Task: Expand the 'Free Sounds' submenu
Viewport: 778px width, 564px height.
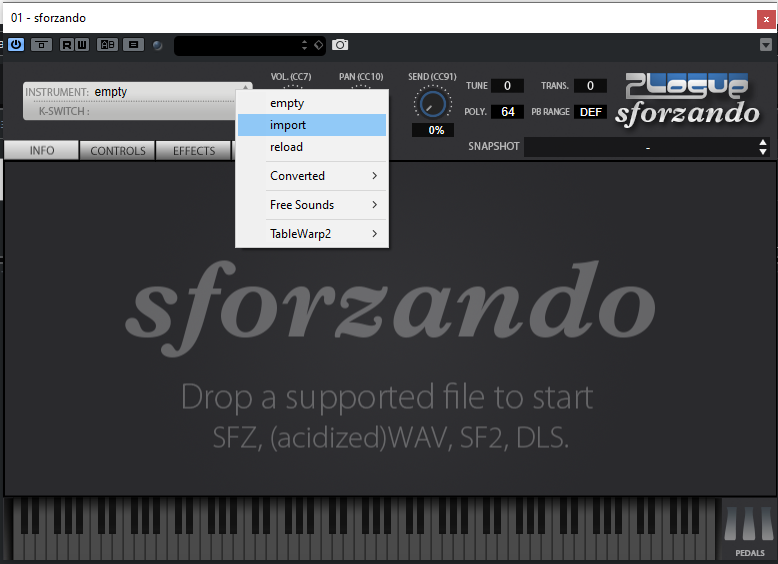Action: click(312, 204)
